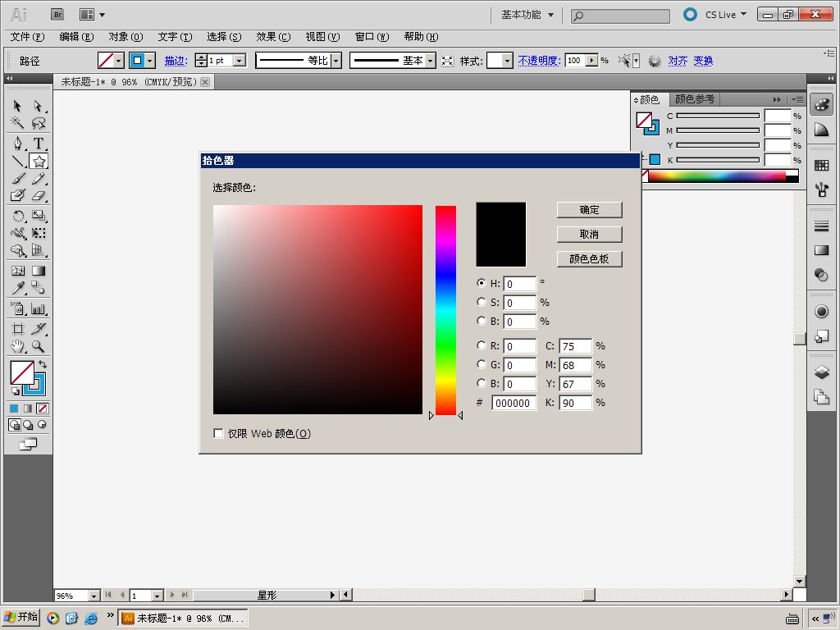Image resolution: width=840 pixels, height=630 pixels.
Task: Select the S saturation radio button
Action: (x=482, y=302)
